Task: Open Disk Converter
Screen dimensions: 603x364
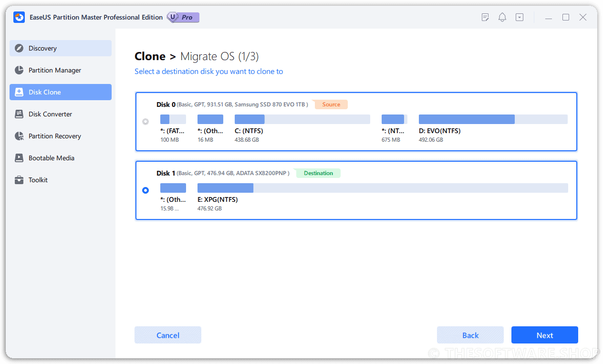Action: coord(61,114)
